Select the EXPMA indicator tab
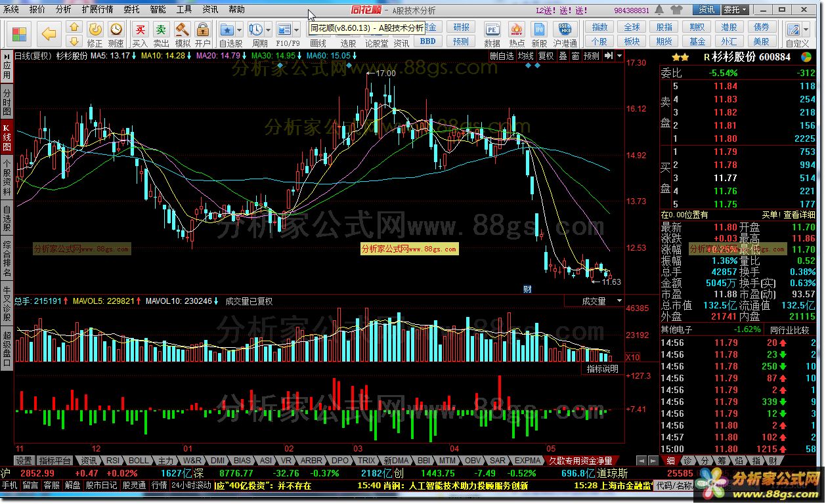 tap(528, 461)
